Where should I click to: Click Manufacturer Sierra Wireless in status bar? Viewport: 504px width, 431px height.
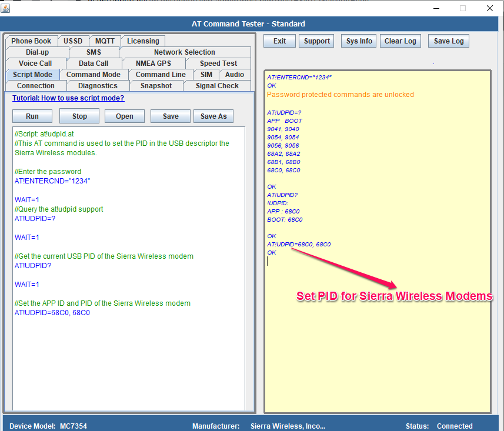(x=259, y=426)
